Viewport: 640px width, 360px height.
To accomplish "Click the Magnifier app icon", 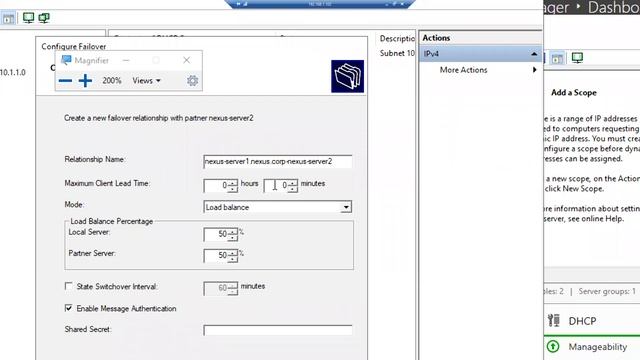I will pyautogui.click(x=66, y=60).
